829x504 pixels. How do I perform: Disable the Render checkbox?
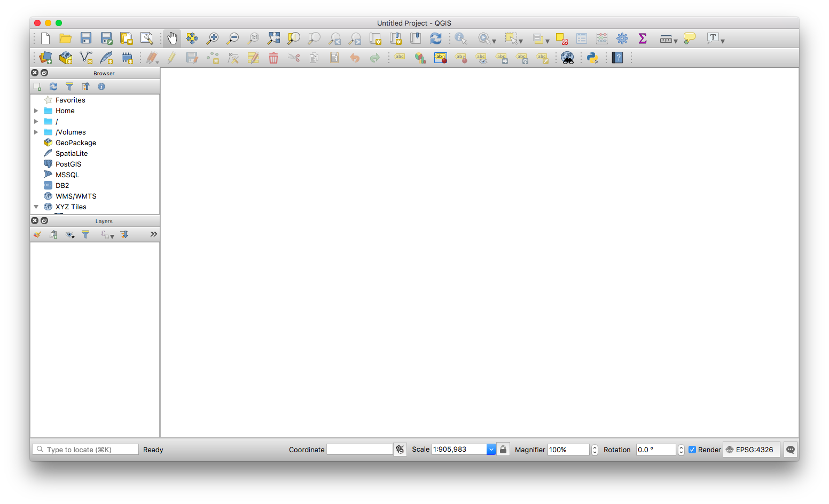pos(693,449)
